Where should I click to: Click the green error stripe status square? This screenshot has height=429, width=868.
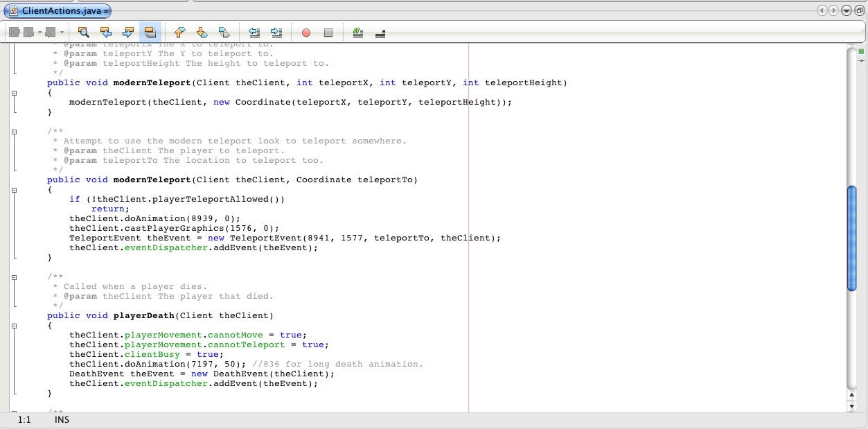tap(861, 52)
